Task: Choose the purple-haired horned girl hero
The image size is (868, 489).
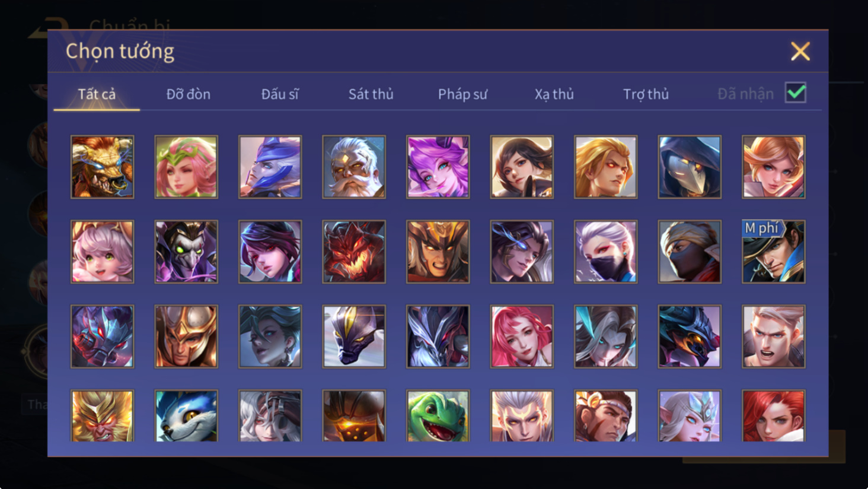Action: [x=438, y=167]
